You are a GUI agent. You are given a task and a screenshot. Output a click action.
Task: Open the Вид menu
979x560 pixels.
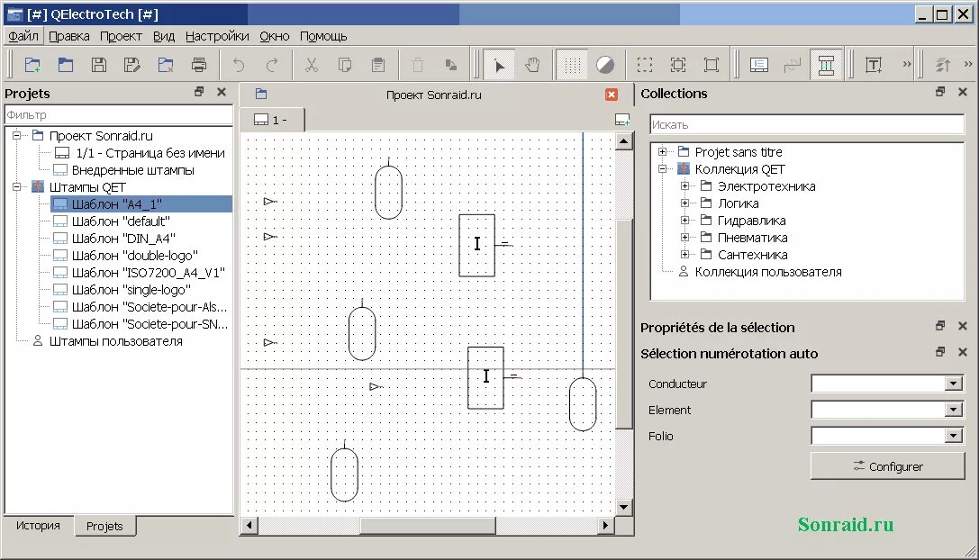click(164, 36)
